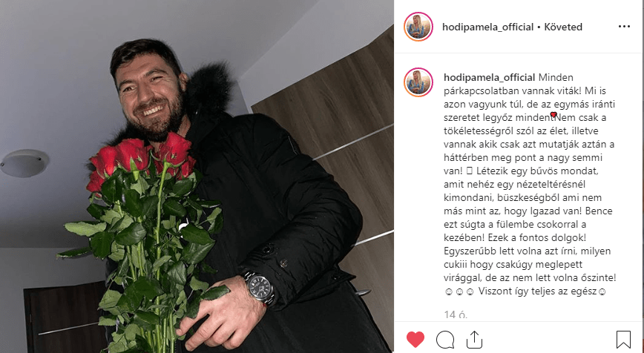
Task: Open the profile avatar in the post header
Action: 418,27
